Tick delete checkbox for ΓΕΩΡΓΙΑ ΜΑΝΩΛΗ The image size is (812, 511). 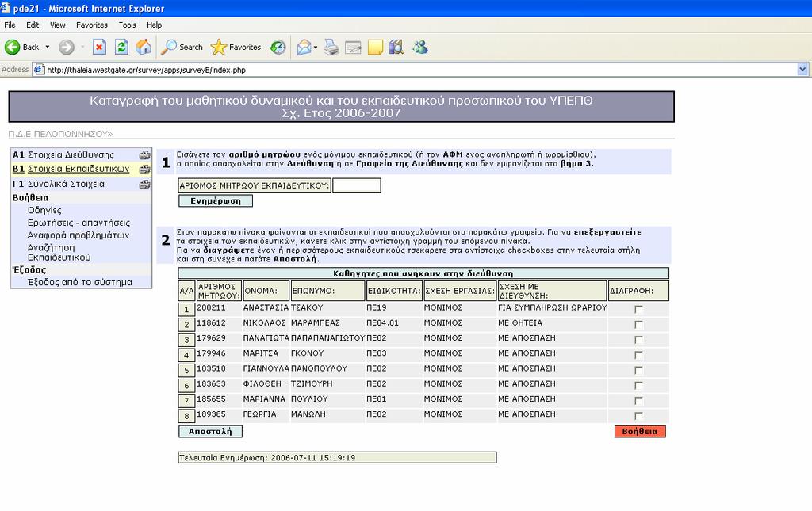[x=638, y=417]
